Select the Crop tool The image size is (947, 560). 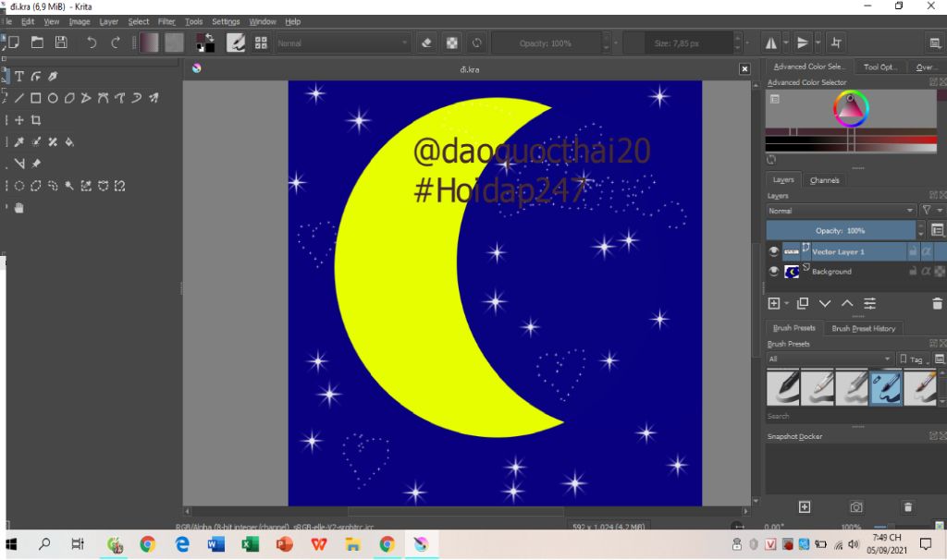click(x=36, y=120)
